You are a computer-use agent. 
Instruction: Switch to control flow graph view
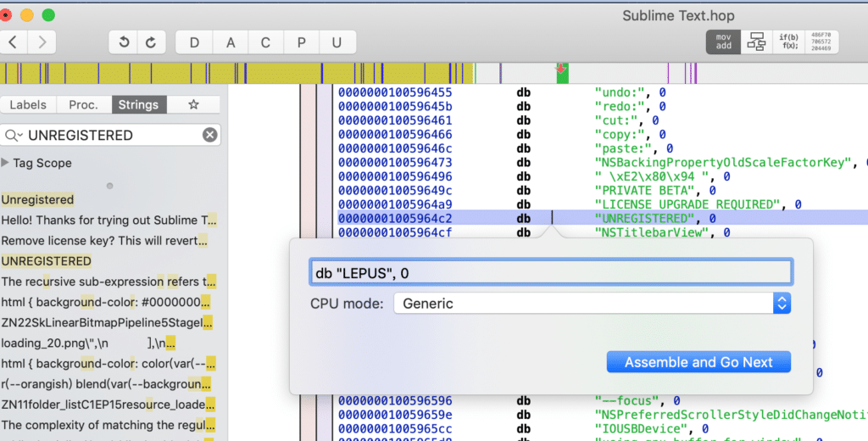tap(756, 42)
